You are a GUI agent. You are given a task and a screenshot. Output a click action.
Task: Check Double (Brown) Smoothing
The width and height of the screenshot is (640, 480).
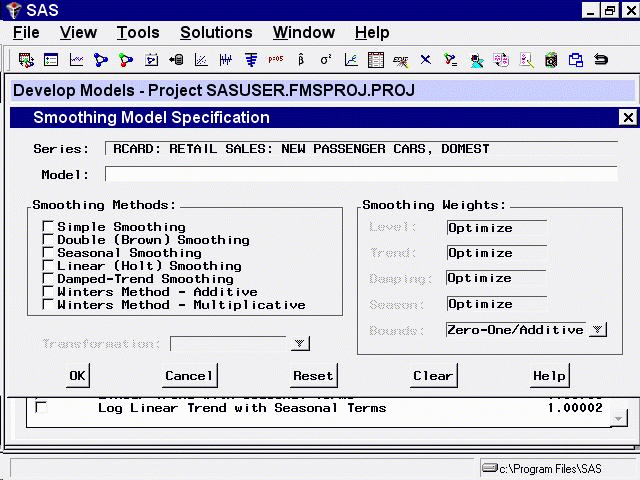click(x=48, y=239)
